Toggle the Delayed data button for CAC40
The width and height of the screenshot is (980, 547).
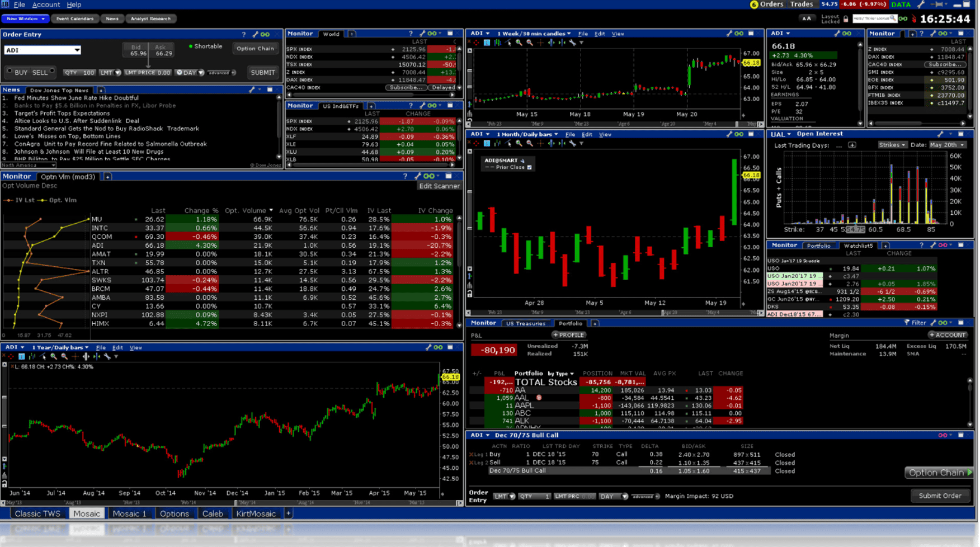click(x=443, y=88)
